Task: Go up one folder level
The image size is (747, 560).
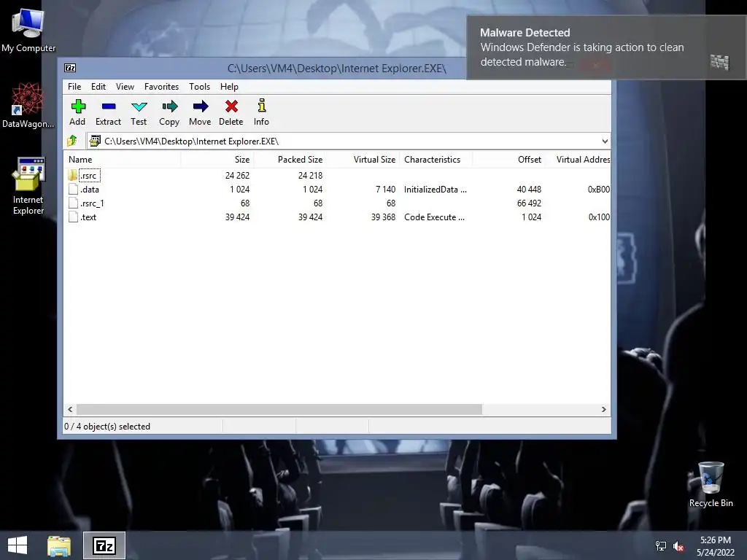Action: tap(72, 141)
